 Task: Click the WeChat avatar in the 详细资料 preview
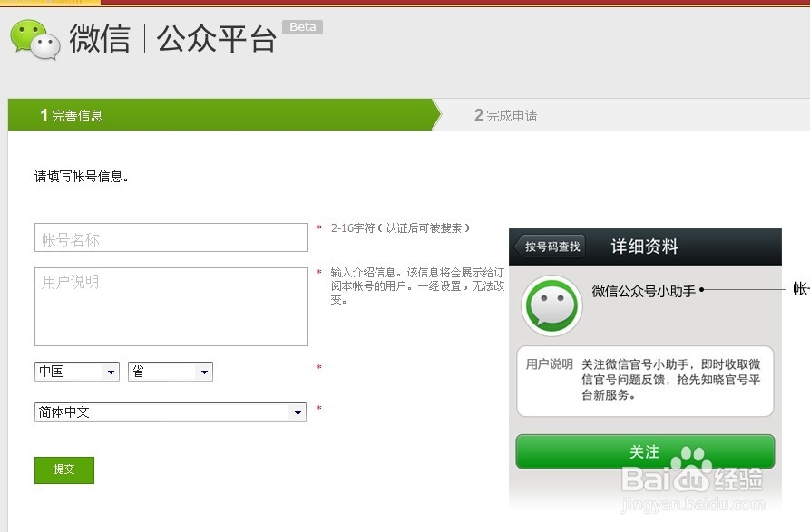coord(551,305)
